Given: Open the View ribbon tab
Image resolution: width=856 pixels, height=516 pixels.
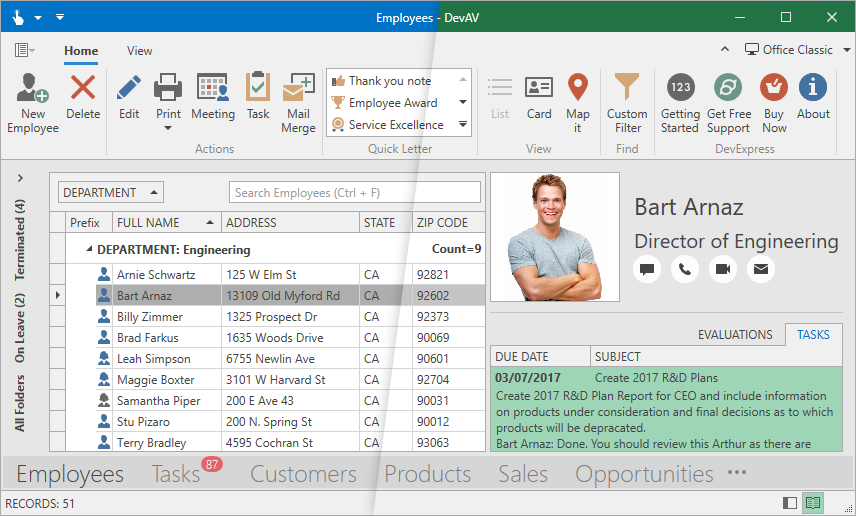Looking at the screenshot, I should [140, 51].
